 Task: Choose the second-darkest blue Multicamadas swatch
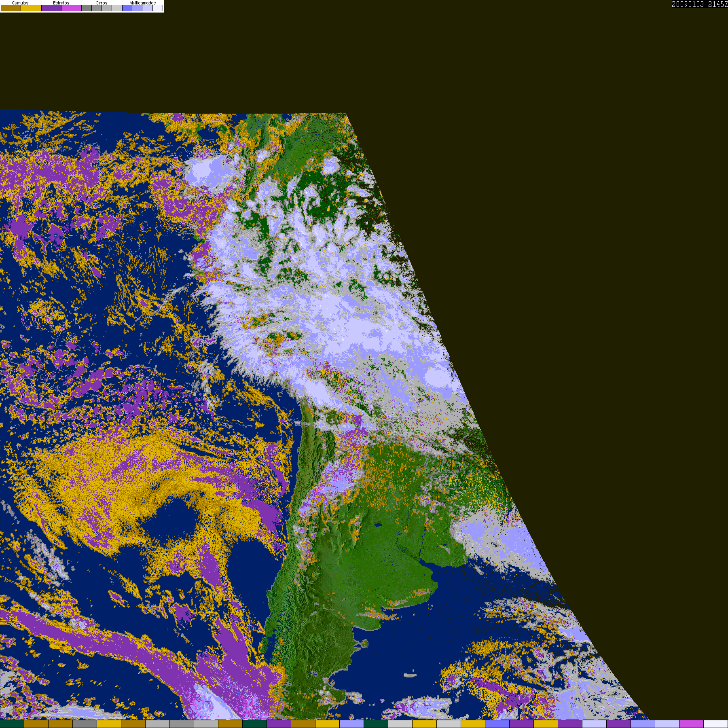pos(137,8)
